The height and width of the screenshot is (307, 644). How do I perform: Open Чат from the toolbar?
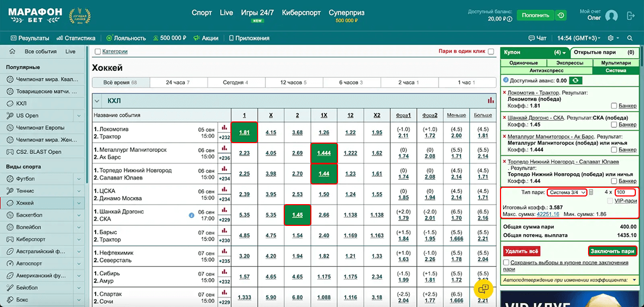tap(537, 38)
